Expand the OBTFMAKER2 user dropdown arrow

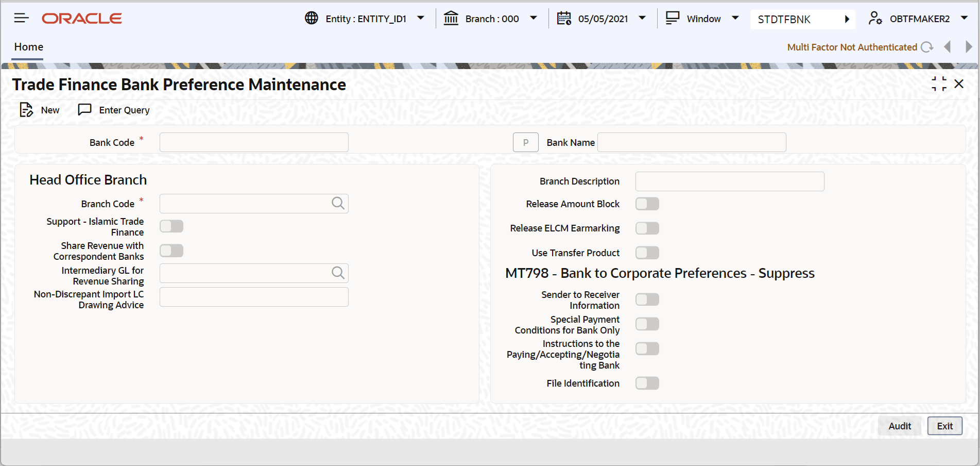point(964,18)
